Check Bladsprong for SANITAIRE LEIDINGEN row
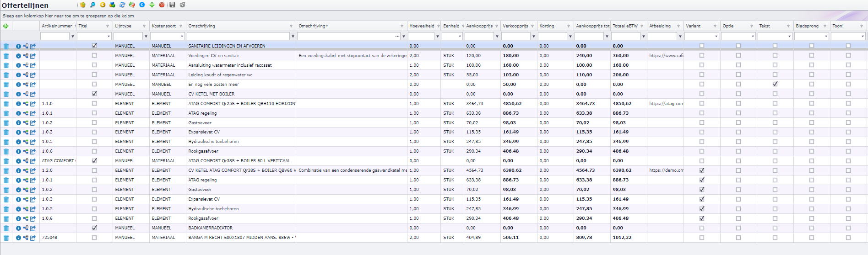The height and width of the screenshot is (255, 868). coord(812,46)
